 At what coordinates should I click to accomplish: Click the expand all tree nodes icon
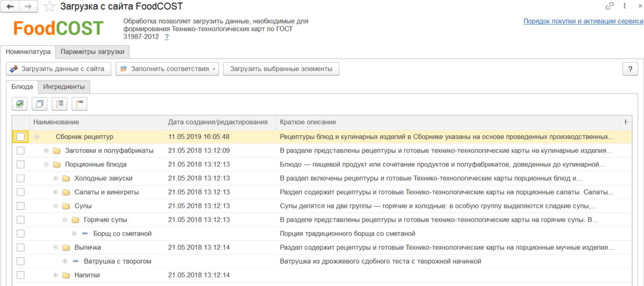pyautogui.click(x=59, y=104)
